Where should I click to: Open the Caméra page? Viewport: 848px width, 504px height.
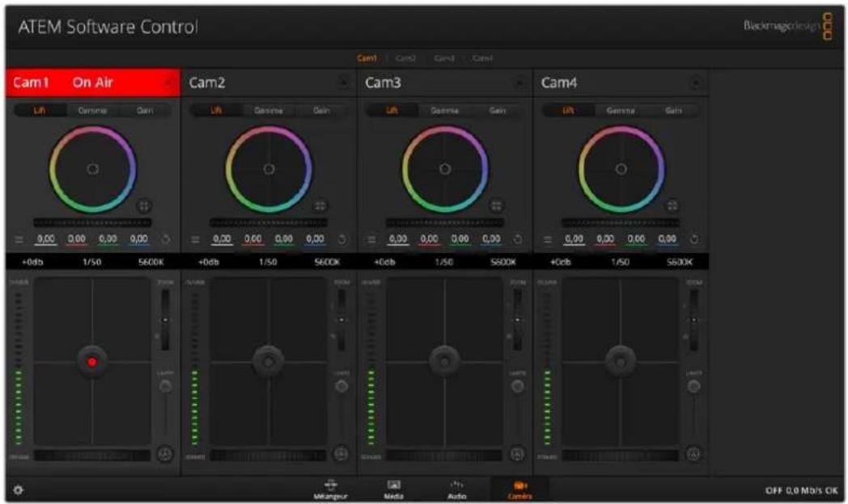pos(519,489)
